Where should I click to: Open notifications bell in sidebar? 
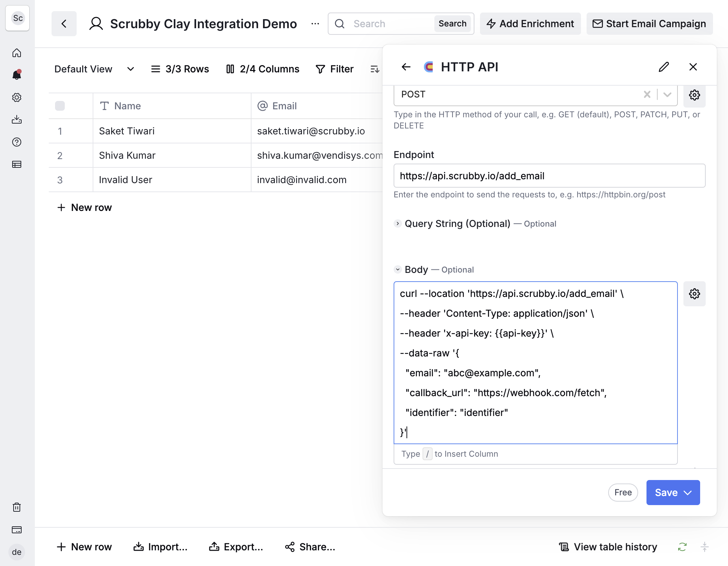pos(17,75)
